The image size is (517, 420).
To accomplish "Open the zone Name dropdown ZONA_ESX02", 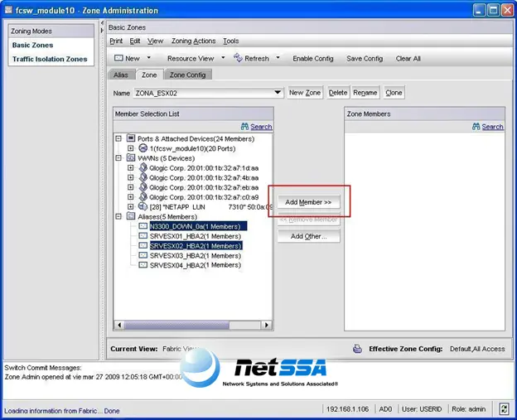I will pyautogui.click(x=278, y=93).
